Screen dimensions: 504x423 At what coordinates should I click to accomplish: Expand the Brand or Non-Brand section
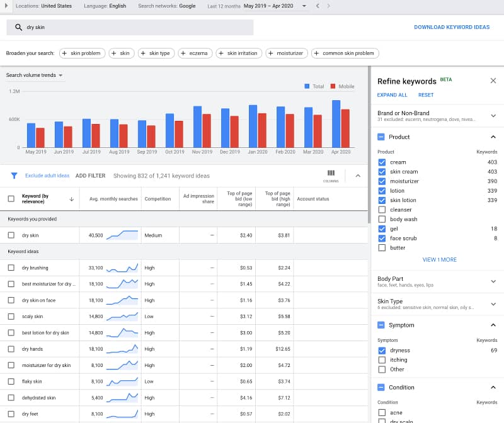pyautogui.click(x=492, y=116)
